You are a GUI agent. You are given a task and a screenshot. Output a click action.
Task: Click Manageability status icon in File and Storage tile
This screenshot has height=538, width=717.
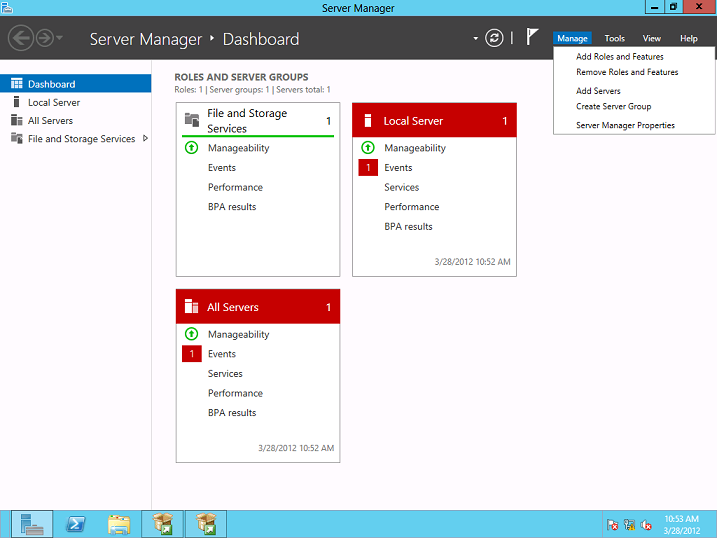pos(191,148)
